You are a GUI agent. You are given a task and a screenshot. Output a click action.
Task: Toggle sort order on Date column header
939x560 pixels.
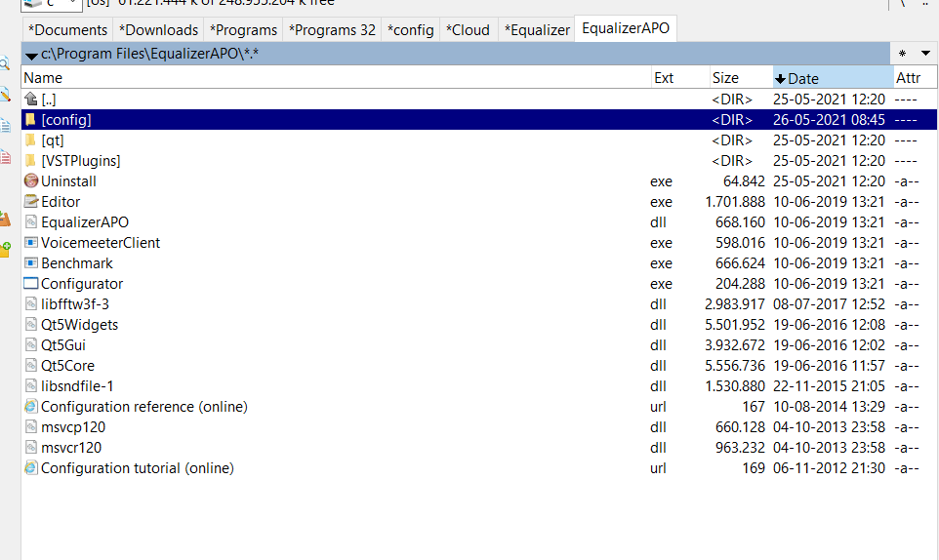[x=833, y=78]
